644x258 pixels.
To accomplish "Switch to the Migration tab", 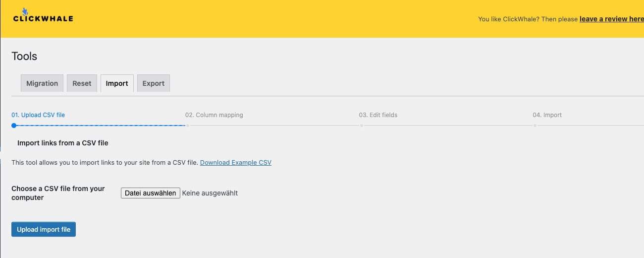I will click(42, 83).
